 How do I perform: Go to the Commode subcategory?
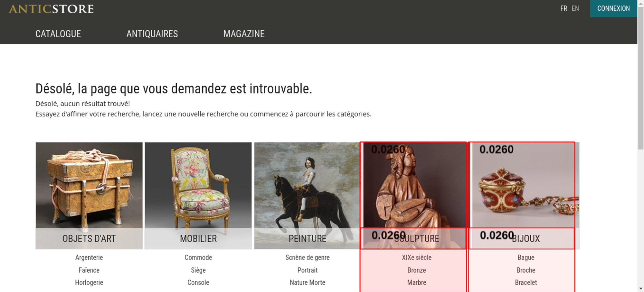click(x=198, y=258)
